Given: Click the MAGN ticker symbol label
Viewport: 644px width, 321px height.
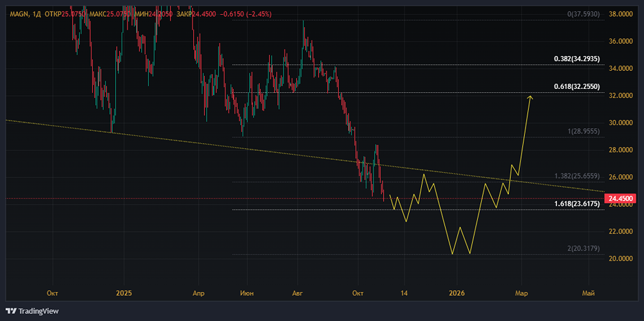Looking at the screenshot, I should coord(17,14).
